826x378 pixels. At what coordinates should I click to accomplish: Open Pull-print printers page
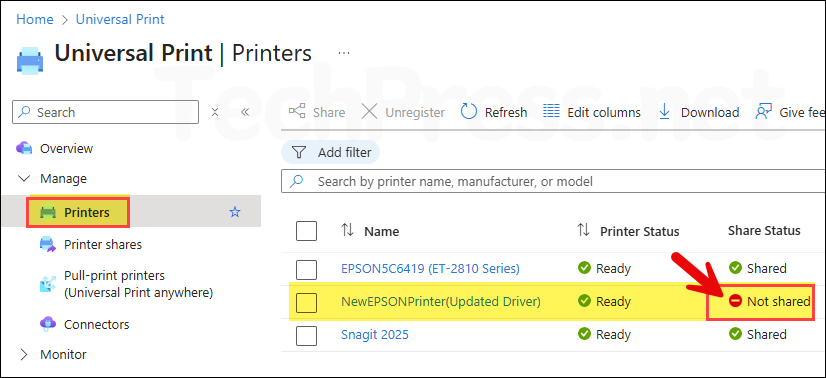coord(138,284)
